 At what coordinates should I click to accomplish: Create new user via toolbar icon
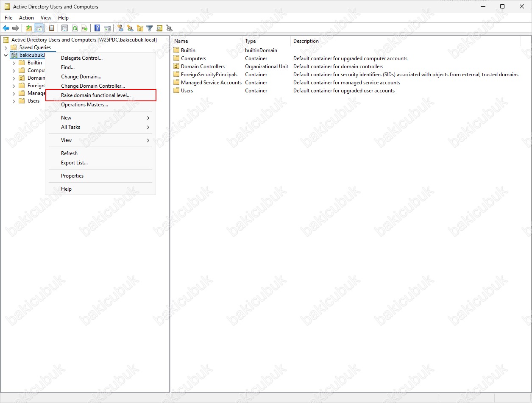(120, 28)
